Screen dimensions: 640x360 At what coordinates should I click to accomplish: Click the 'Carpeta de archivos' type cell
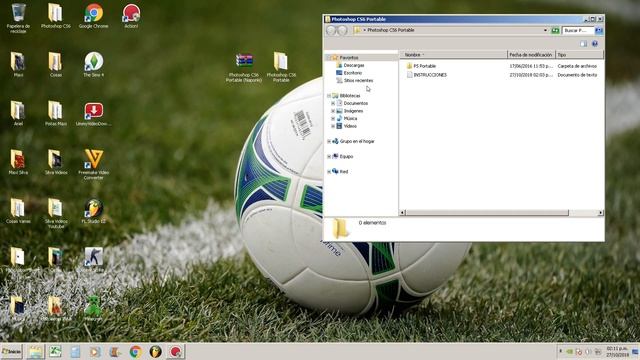577,66
